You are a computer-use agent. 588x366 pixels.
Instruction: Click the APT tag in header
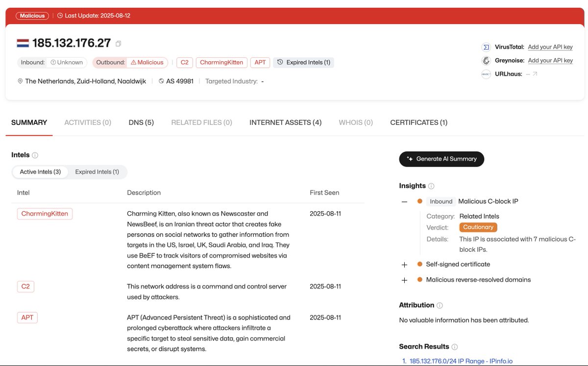260,62
